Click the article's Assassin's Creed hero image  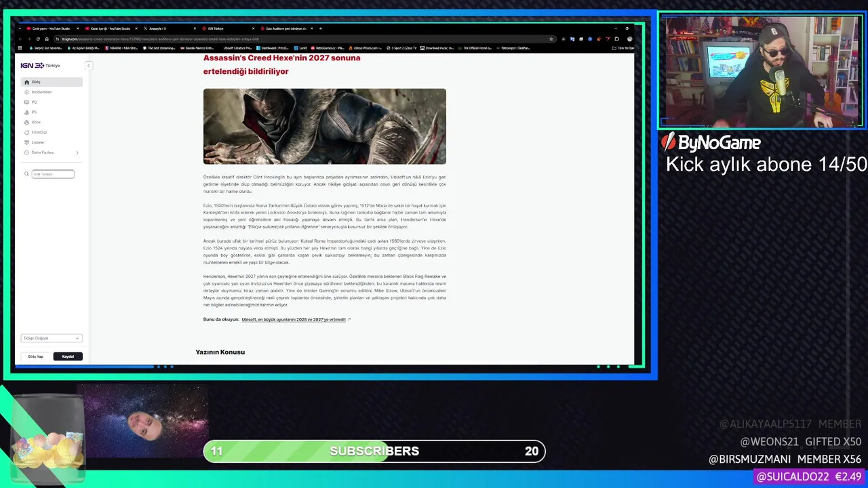click(x=325, y=126)
